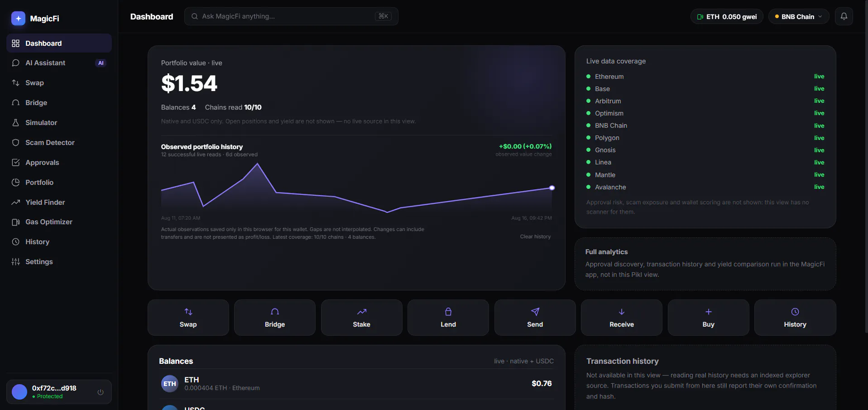This screenshot has width=868, height=410.
Task: Click the Portfolio pie-chart icon in the sidebar
Action: [16, 182]
